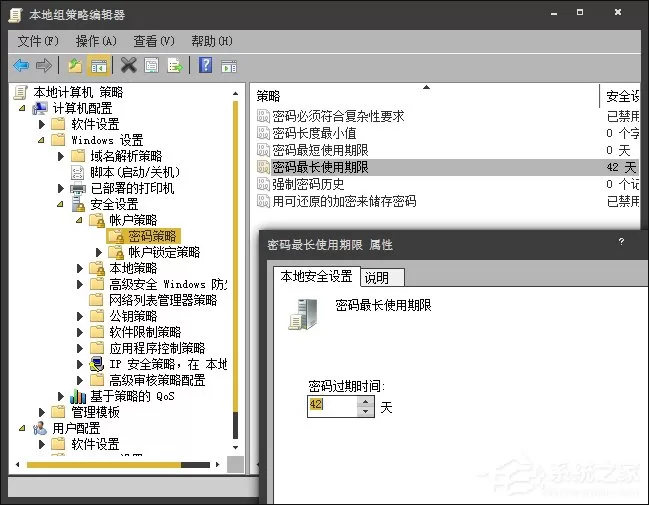Open the 文件(F) menu
Viewport: 649px width, 505px height.
38,41
